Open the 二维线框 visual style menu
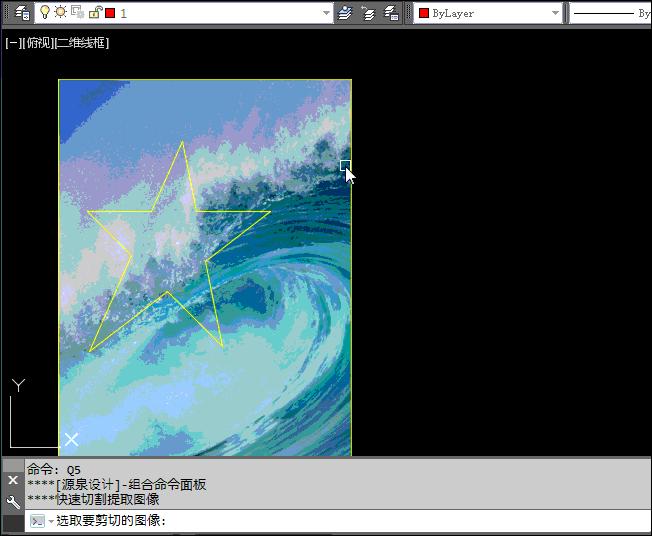This screenshot has width=652, height=536. point(82,43)
